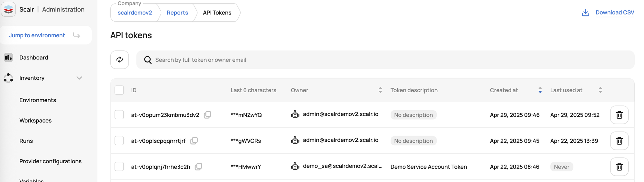Click token ID text at-v0oplqnj7hrhe3c2h
Viewport: 644px width, 182px height.
click(160, 167)
